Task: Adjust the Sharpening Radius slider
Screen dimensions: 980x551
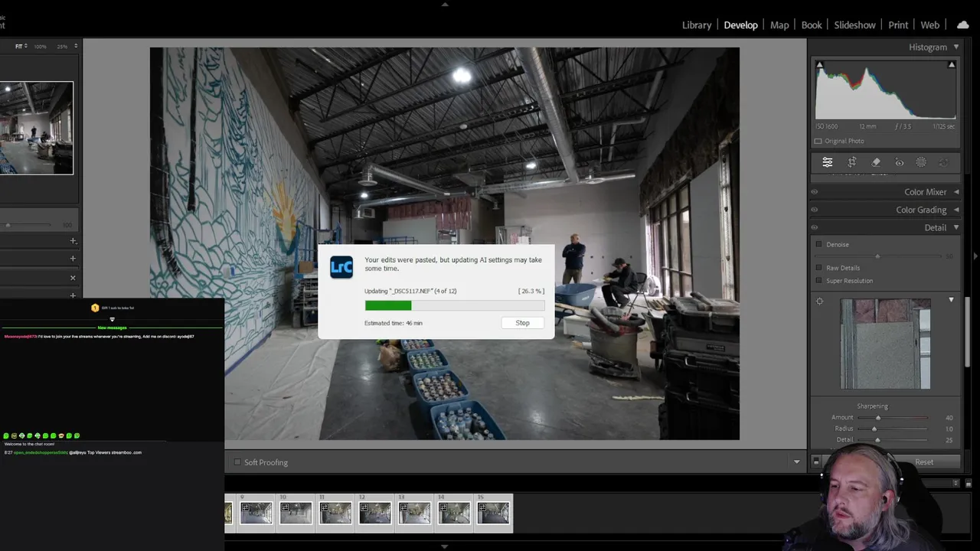Action: pos(893,429)
